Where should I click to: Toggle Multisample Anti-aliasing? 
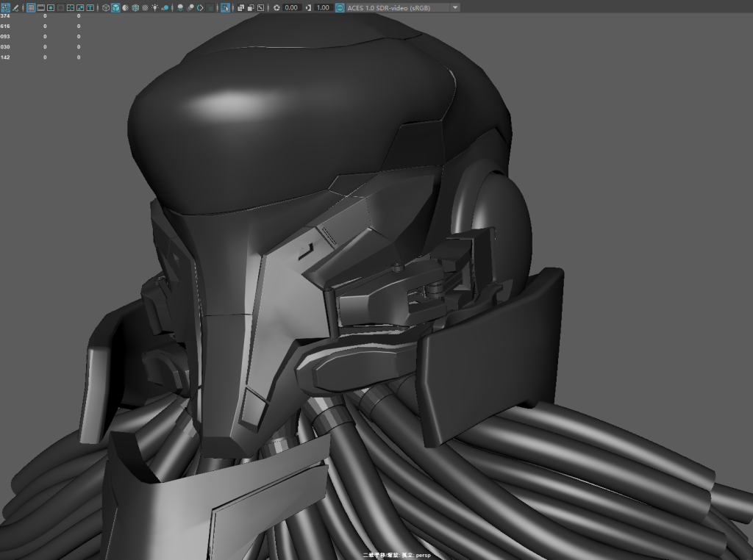200,7
